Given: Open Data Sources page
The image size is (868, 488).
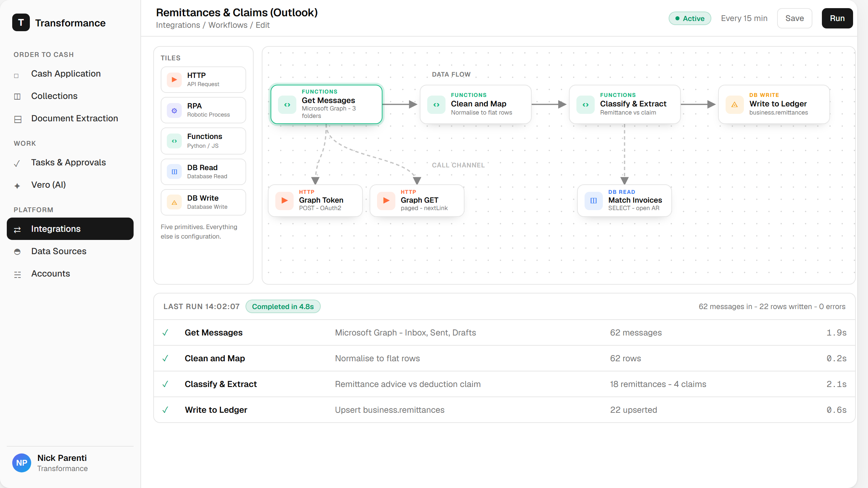Looking at the screenshot, I should [x=70, y=251].
